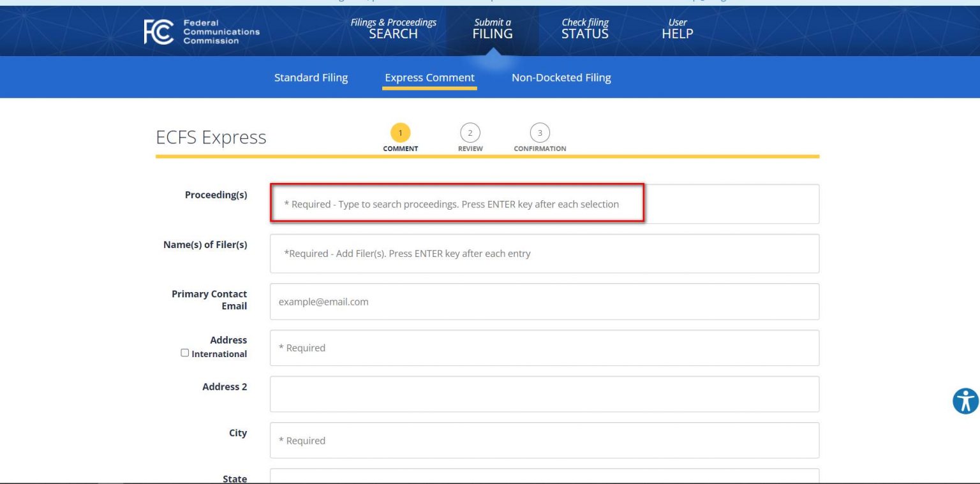Click the City input field
980x484 pixels.
[544, 440]
